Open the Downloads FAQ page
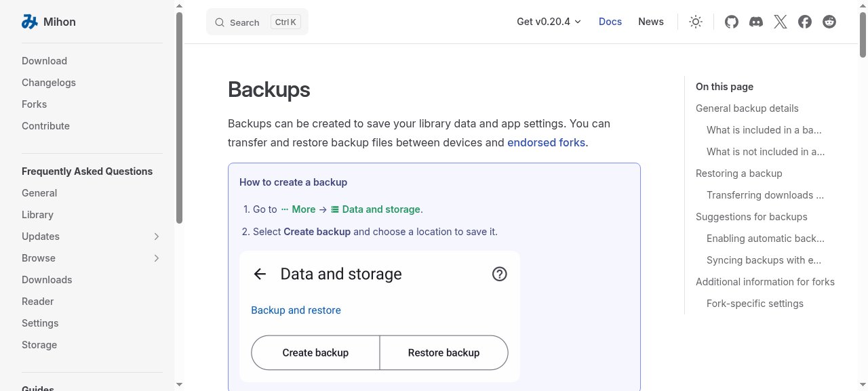This screenshot has width=868, height=391. click(x=47, y=280)
